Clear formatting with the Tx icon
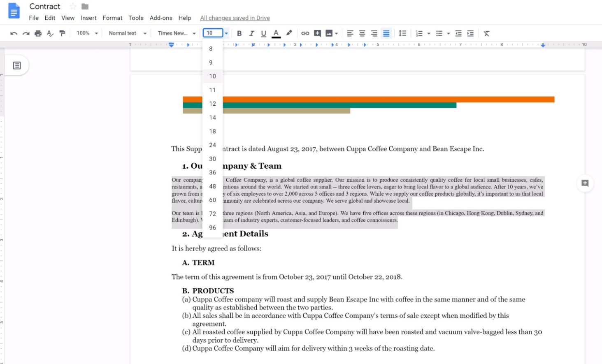 pos(486,33)
